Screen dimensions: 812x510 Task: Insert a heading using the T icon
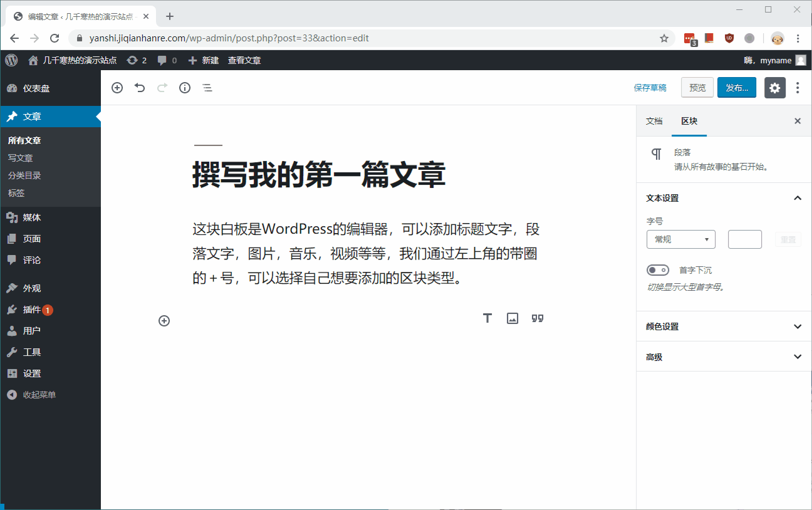[487, 318]
